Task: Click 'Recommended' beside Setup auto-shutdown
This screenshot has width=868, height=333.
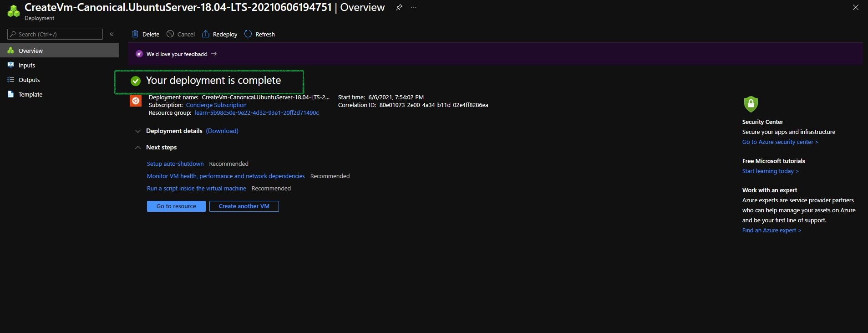Action: (x=229, y=164)
